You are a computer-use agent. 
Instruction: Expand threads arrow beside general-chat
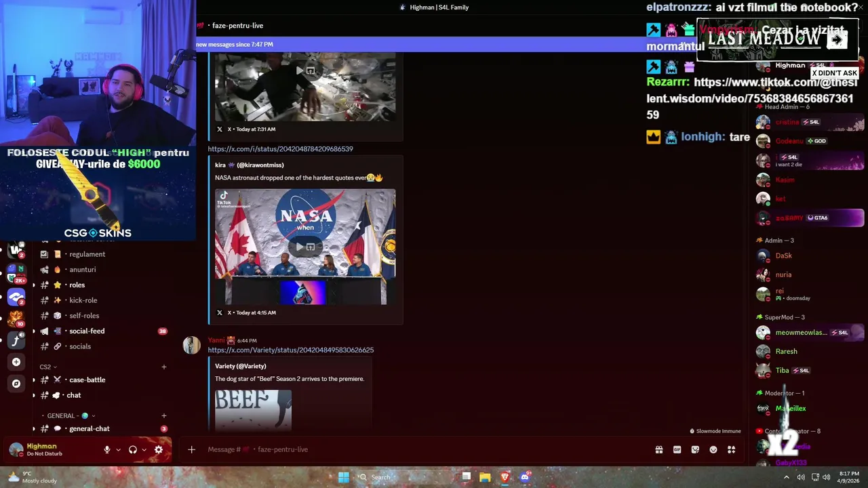(x=34, y=429)
